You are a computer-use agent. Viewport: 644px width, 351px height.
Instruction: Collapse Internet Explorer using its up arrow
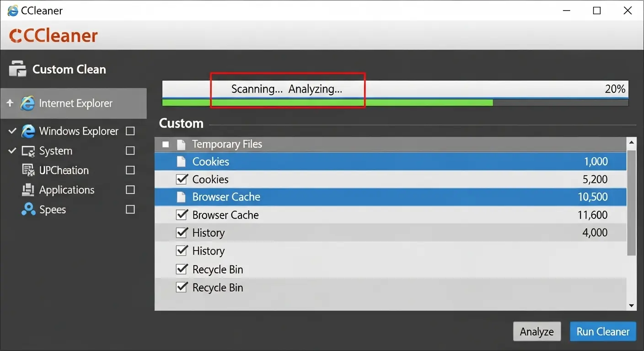pyautogui.click(x=10, y=103)
